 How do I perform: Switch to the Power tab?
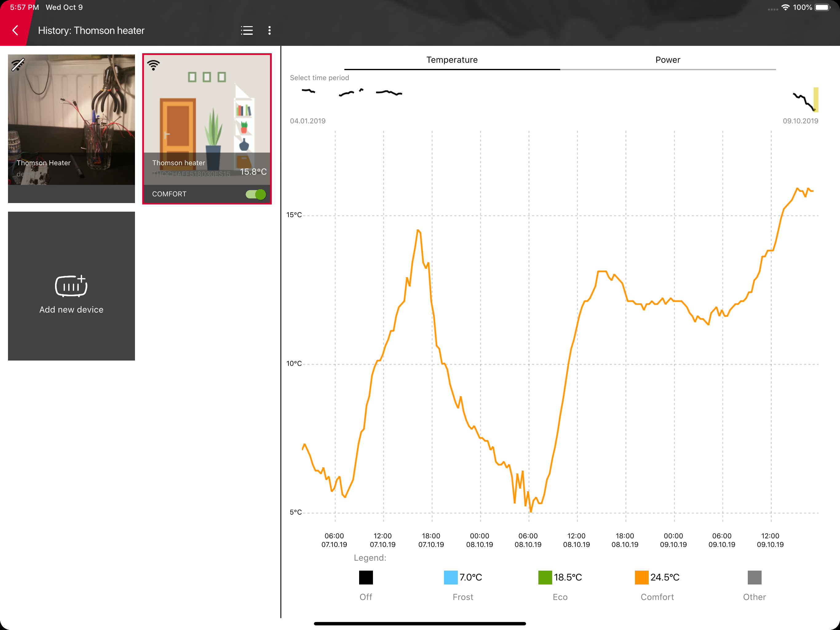[x=668, y=60]
